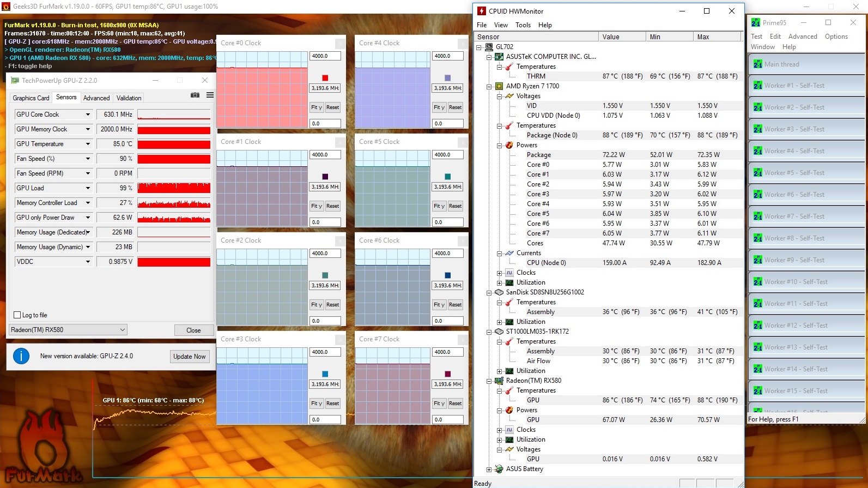This screenshot has width=868, height=488.
Task: Click Core #1 dark purple color swatch
Action: (325, 177)
